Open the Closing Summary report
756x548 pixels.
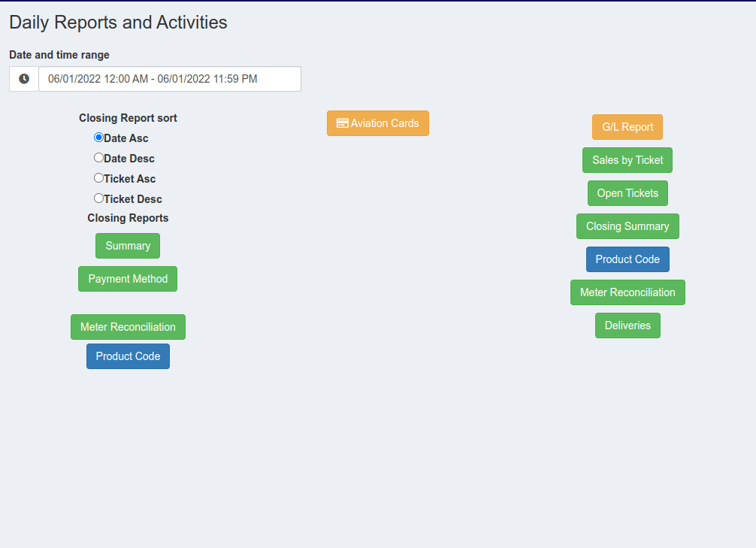627,226
